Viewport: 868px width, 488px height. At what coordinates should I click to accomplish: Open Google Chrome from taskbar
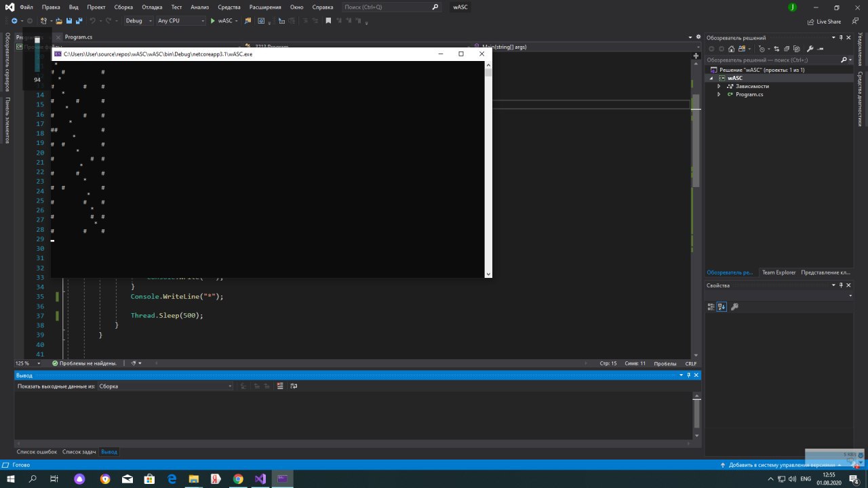[x=238, y=479]
